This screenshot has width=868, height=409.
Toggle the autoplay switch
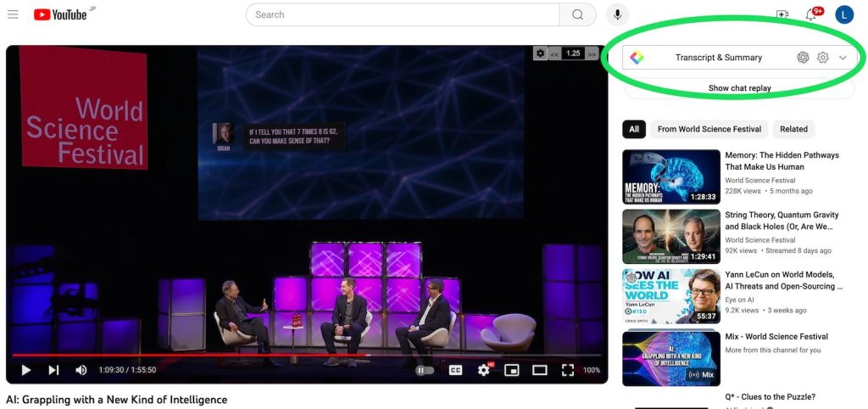click(x=425, y=370)
